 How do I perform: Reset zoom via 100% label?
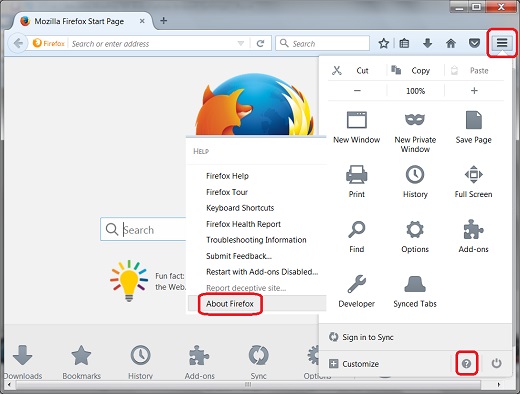click(415, 91)
